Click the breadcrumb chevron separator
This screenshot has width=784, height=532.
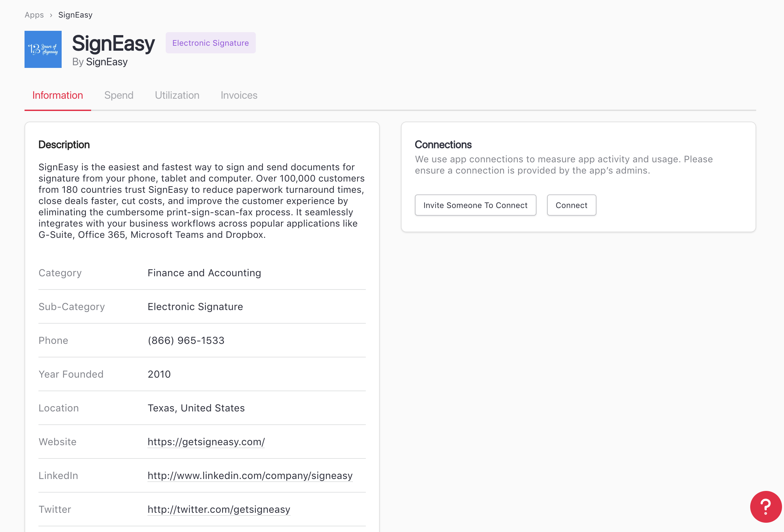coord(51,15)
